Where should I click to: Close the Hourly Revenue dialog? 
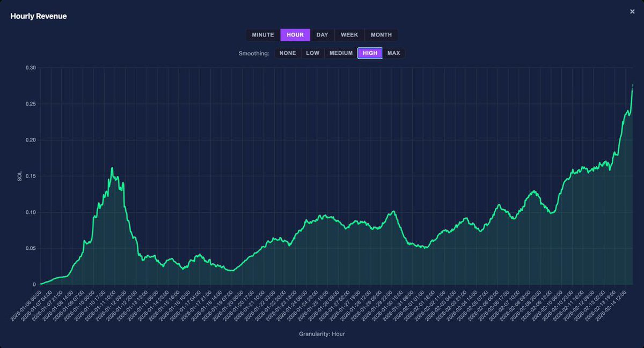(x=632, y=11)
